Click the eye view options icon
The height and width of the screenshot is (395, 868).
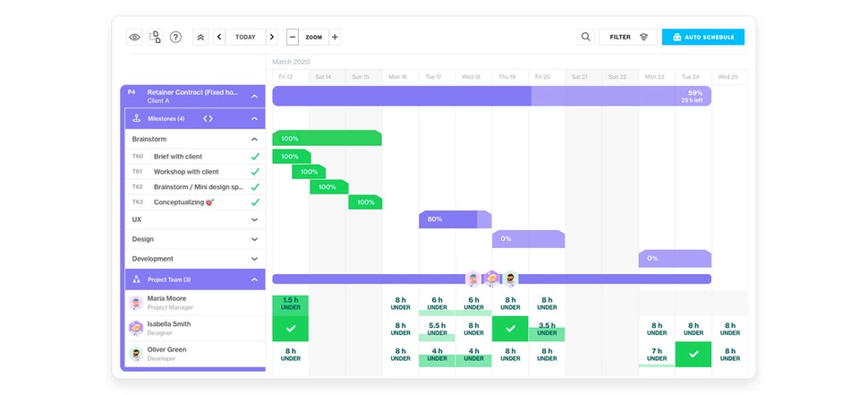pyautogui.click(x=134, y=37)
